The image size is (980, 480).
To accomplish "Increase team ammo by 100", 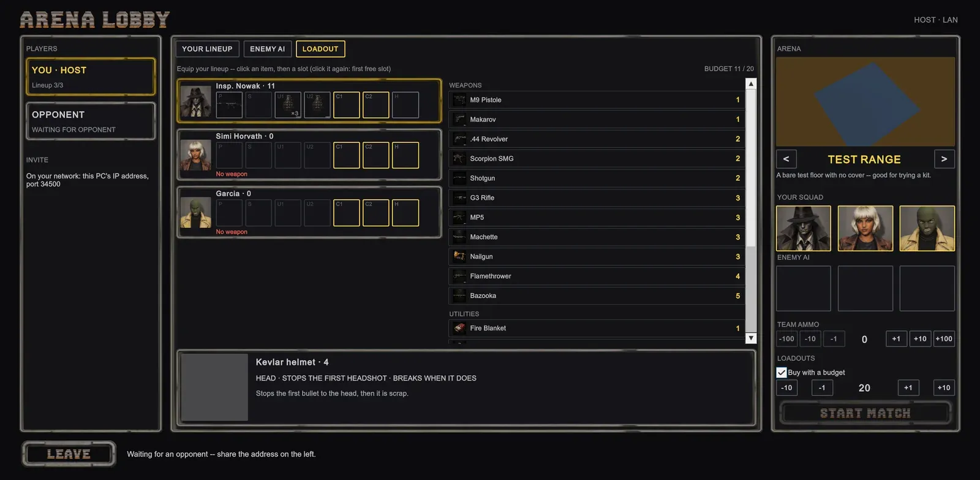I will tap(944, 338).
